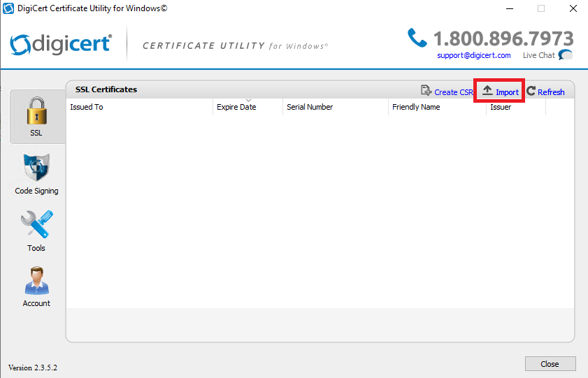This screenshot has height=378, width=588.
Task: Click the SSL Certificates panel title
Action: [106, 89]
